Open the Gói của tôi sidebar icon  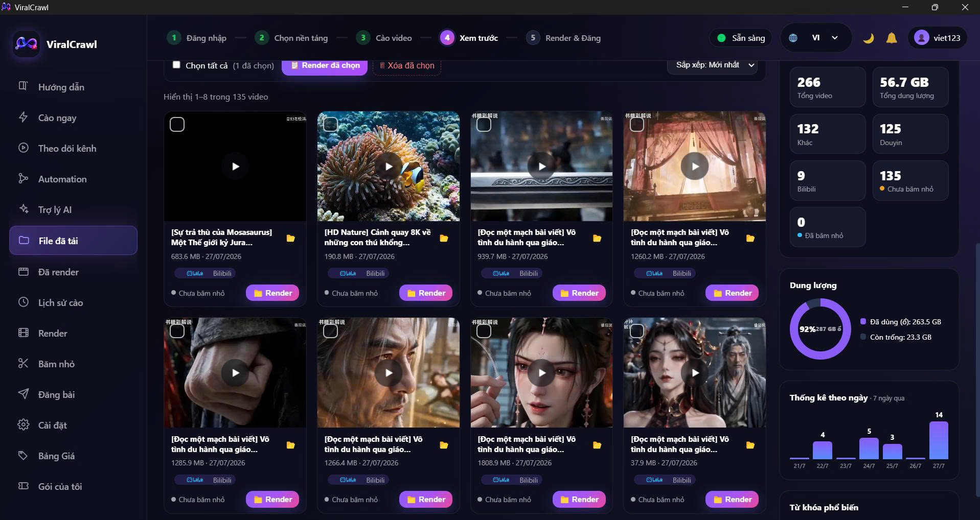23,486
